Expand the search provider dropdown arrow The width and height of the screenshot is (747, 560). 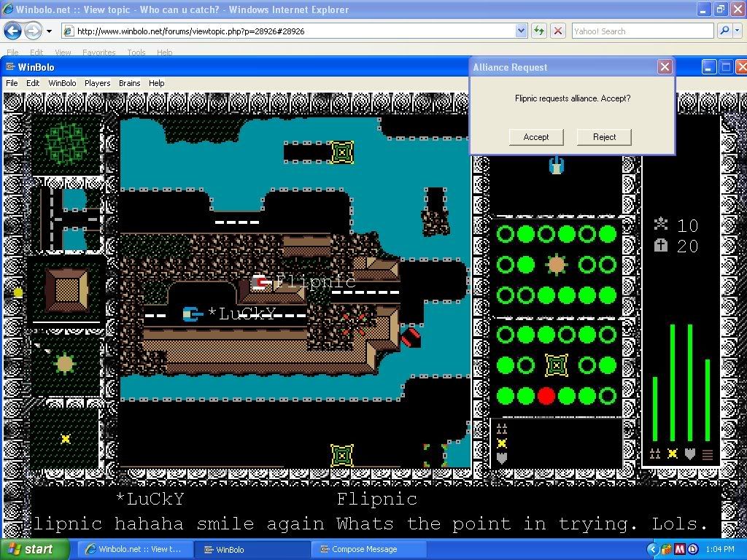pyautogui.click(x=738, y=31)
